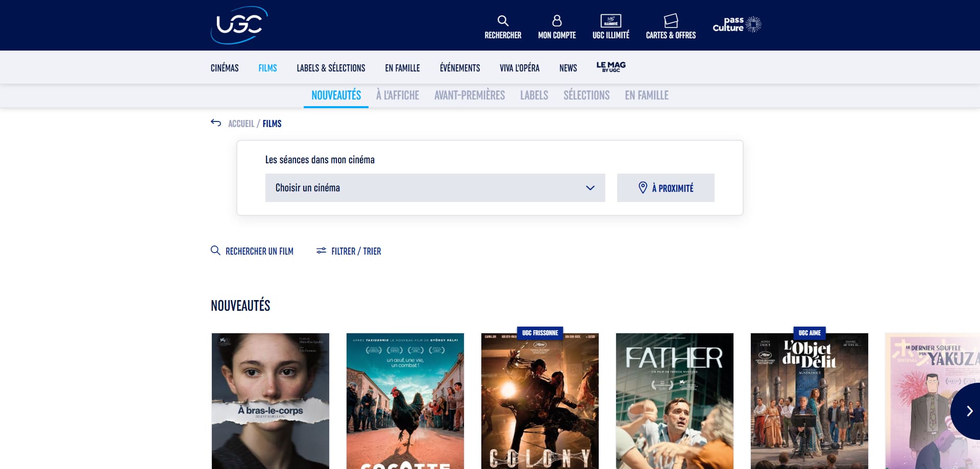This screenshot has height=469, width=980.
Task: Open search via the Rechercher magnifier icon
Action: 503,21
